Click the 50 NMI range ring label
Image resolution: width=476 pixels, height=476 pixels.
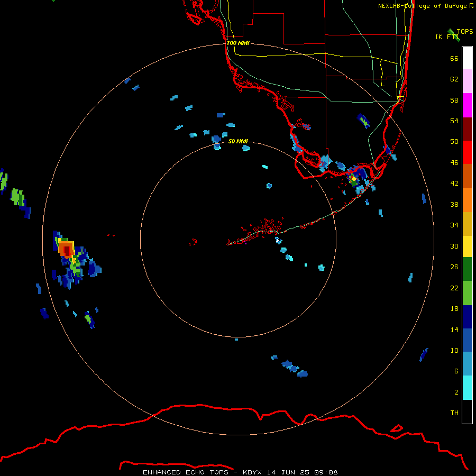238,141
